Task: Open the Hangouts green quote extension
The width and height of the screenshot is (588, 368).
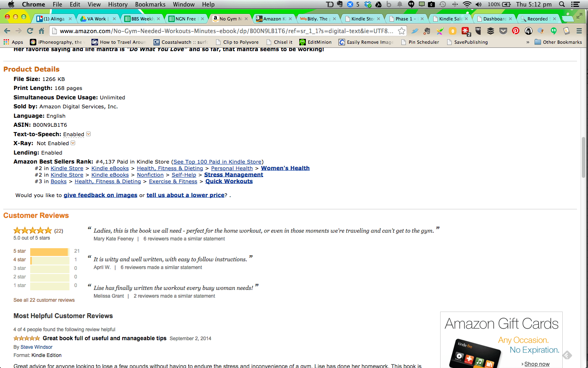Action: pyautogui.click(x=554, y=31)
